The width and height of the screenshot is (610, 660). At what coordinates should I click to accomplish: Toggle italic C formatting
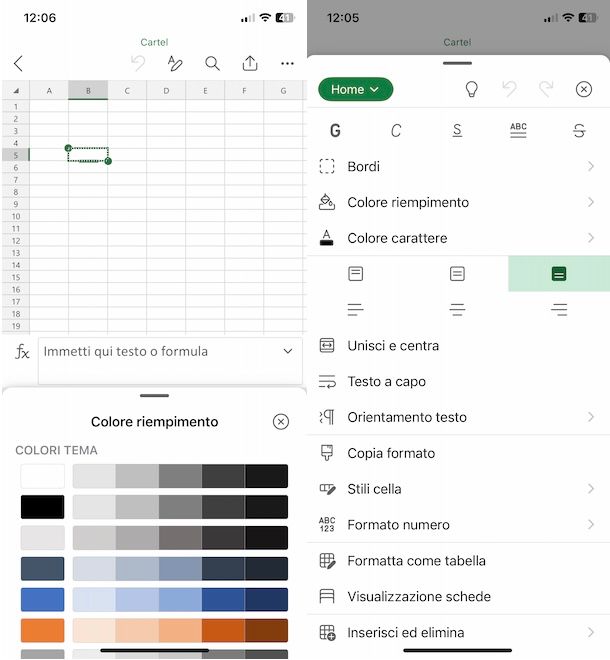pyautogui.click(x=396, y=131)
